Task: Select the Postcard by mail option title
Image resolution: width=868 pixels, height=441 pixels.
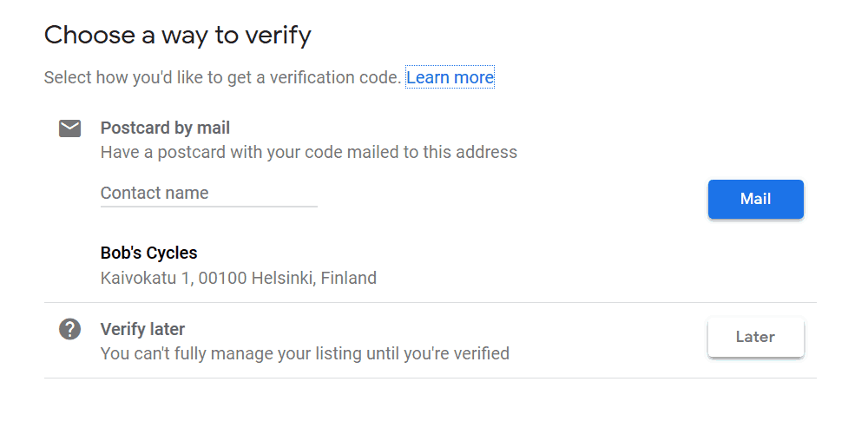Action: [x=165, y=128]
